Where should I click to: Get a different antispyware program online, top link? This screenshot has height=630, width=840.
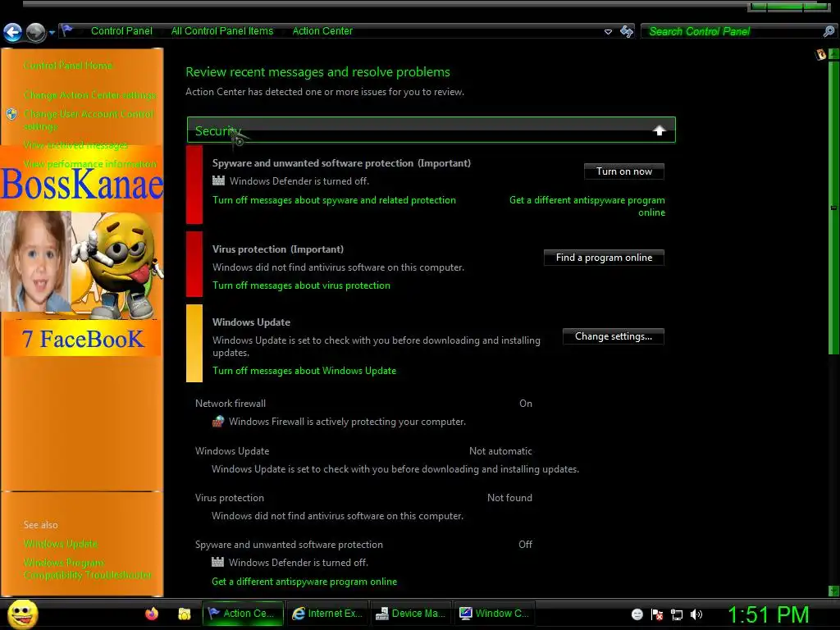point(587,206)
